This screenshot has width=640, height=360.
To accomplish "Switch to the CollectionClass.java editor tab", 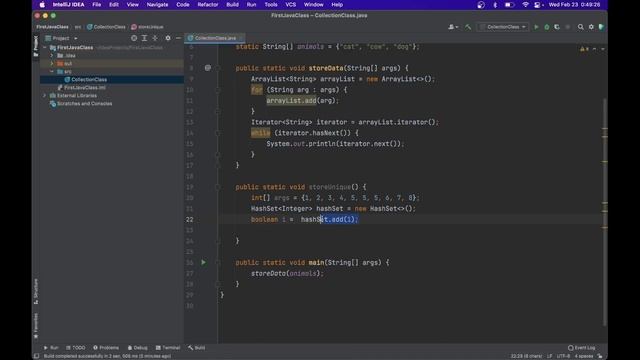I will (215, 38).
